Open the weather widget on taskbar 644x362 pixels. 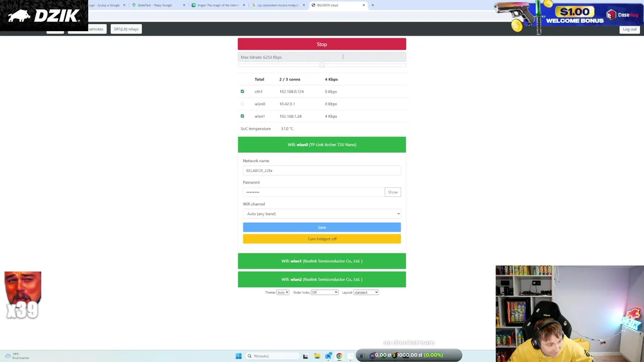click(x=17, y=356)
